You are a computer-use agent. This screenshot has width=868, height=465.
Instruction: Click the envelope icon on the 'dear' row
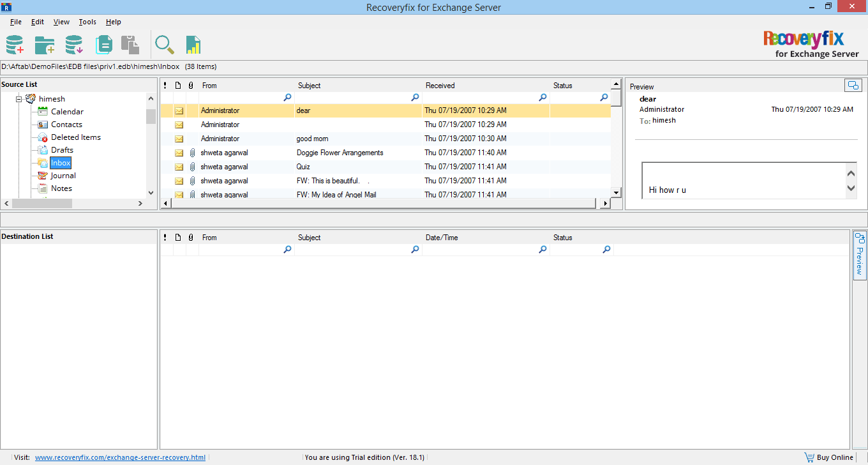click(179, 111)
